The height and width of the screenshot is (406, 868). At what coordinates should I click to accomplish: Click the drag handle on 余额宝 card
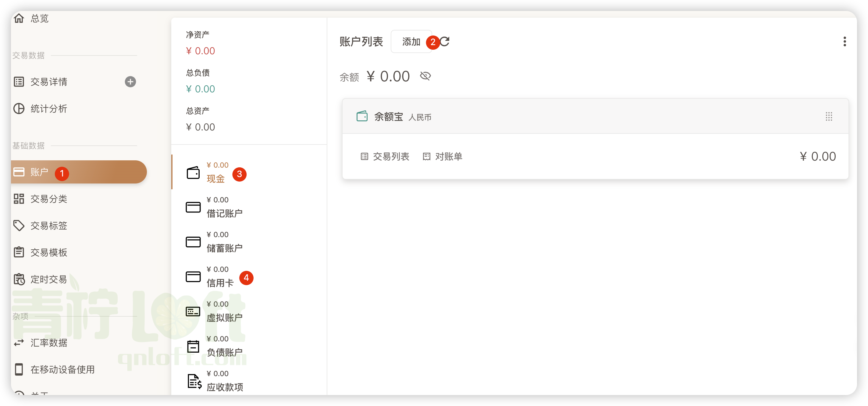pos(829,116)
